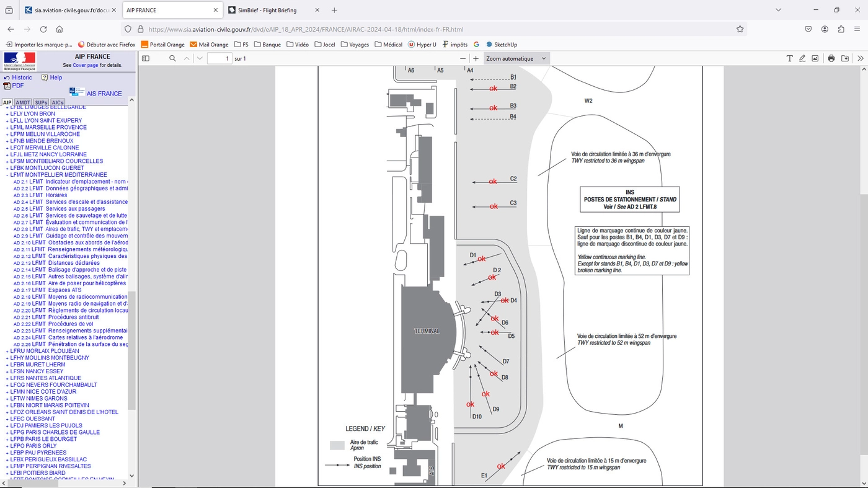Open the Help link
Viewport: 868px width, 488px height.
(55, 78)
